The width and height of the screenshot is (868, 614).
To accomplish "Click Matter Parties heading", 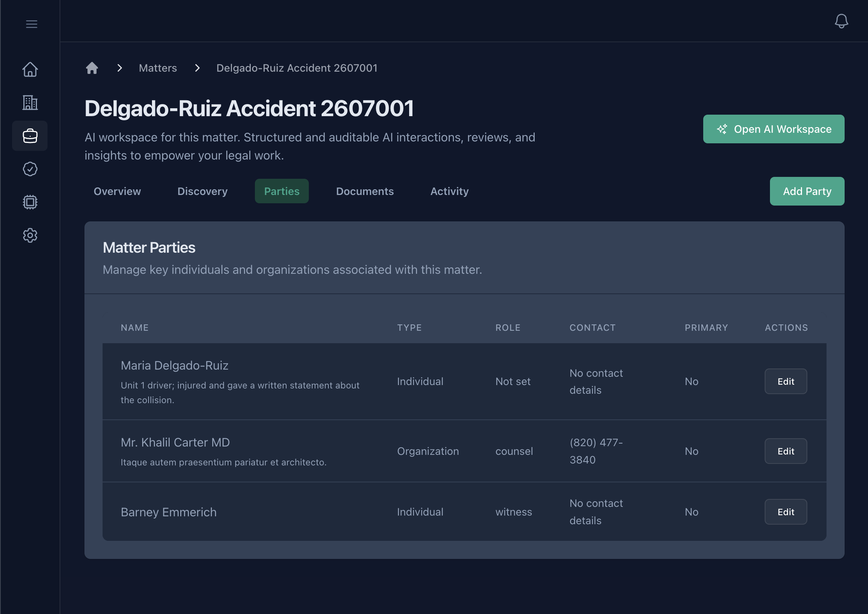I will (x=149, y=248).
